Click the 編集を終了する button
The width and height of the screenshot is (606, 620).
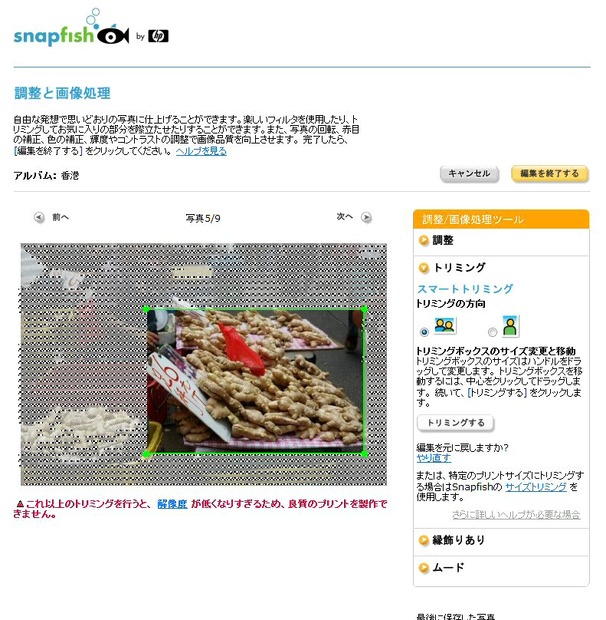tap(550, 174)
